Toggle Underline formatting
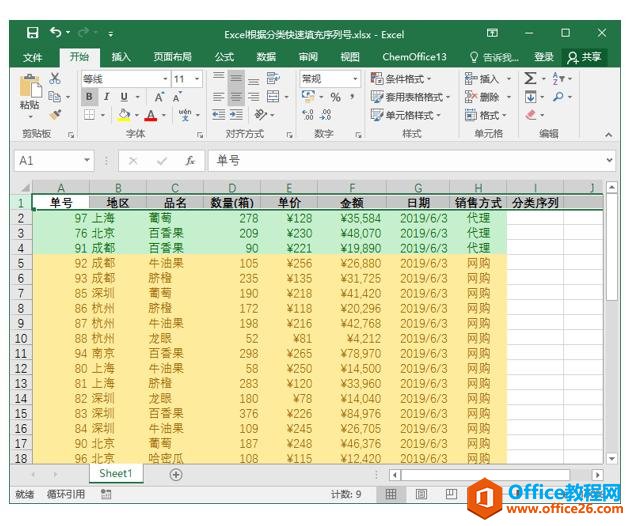This screenshot has height=526, width=630. [x=124, y=97]
